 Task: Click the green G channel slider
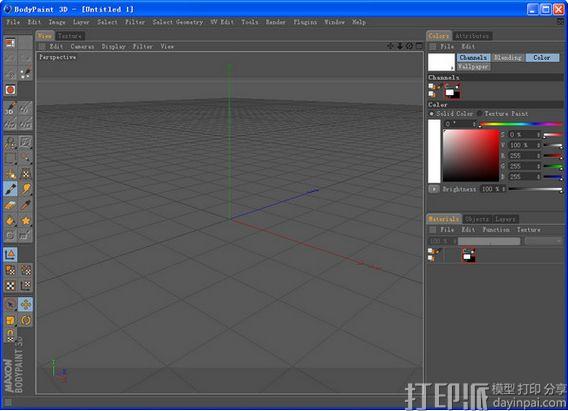tap(553, 166)
